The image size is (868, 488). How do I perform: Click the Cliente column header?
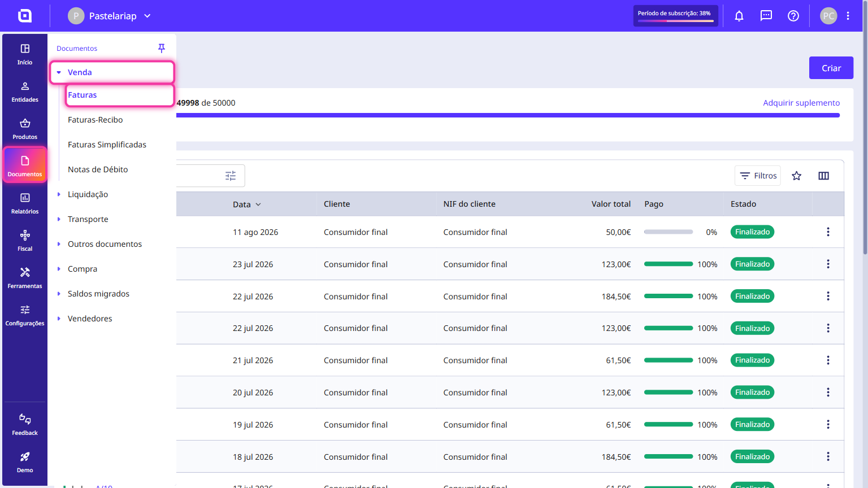(x=337, y=204)
